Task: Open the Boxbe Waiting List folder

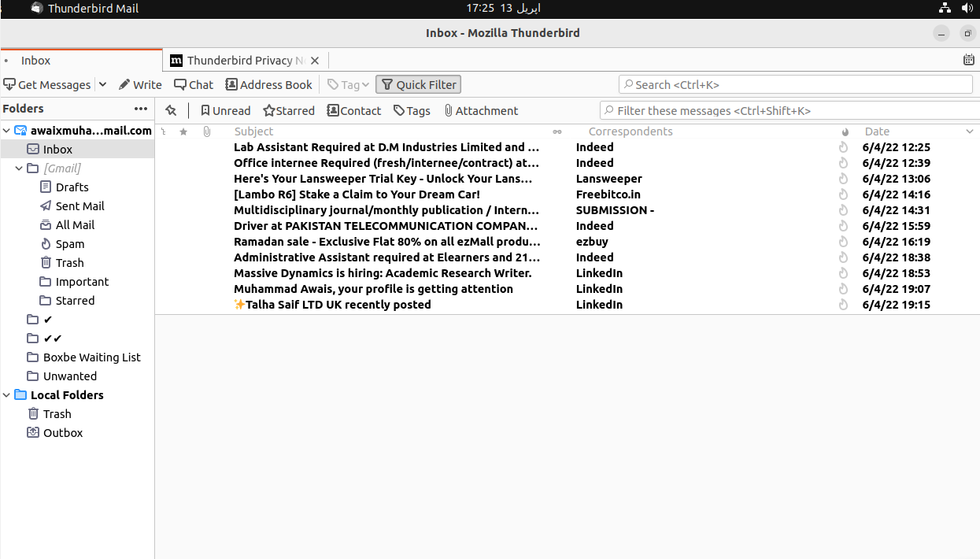Action: coord(91,357)
